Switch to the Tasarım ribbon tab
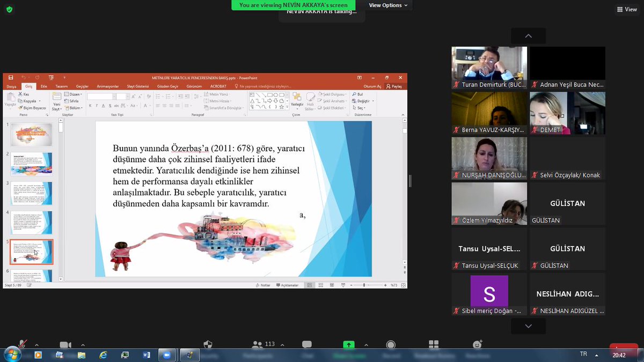Screen dimensions: 644x362 [61, 86]
